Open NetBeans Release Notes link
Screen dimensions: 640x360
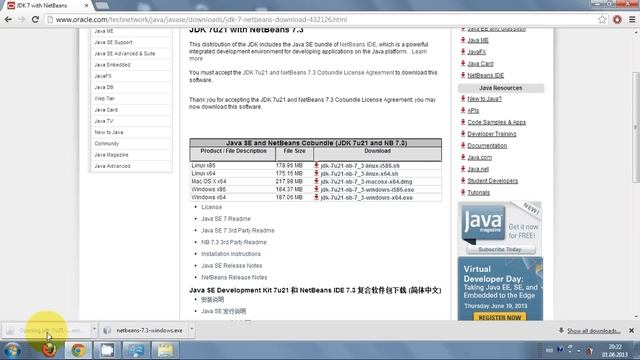234,278
